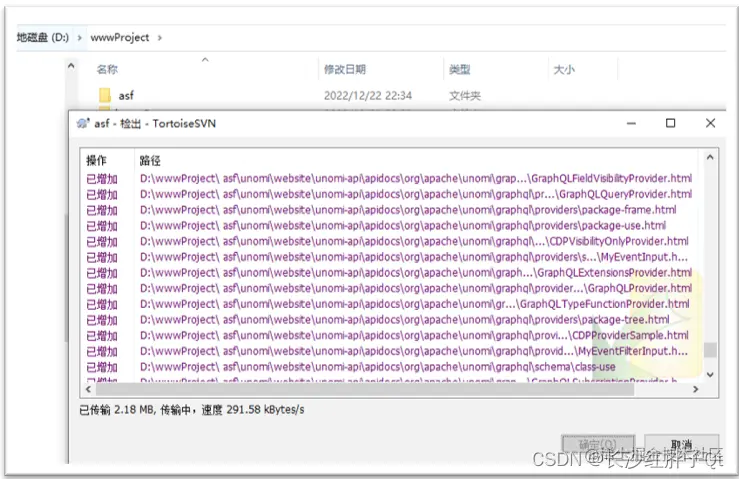This screenshot has width=739, height=479.
Task: Select the GraphQLFieldVisibilityProvider.html row
Action: coord(389,179)
